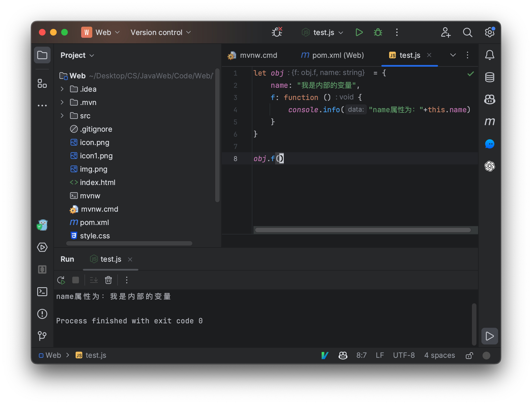The width and height of the screenshot is (532, 405).
Task: Expand the .idea folder
Action: point(62,89)
